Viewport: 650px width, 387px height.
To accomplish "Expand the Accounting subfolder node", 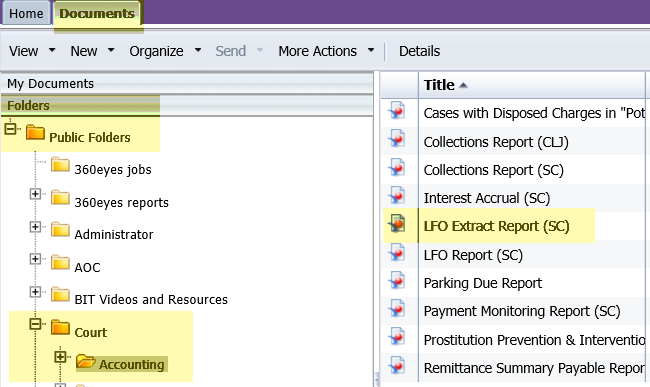I will click(x=61, y=356).
